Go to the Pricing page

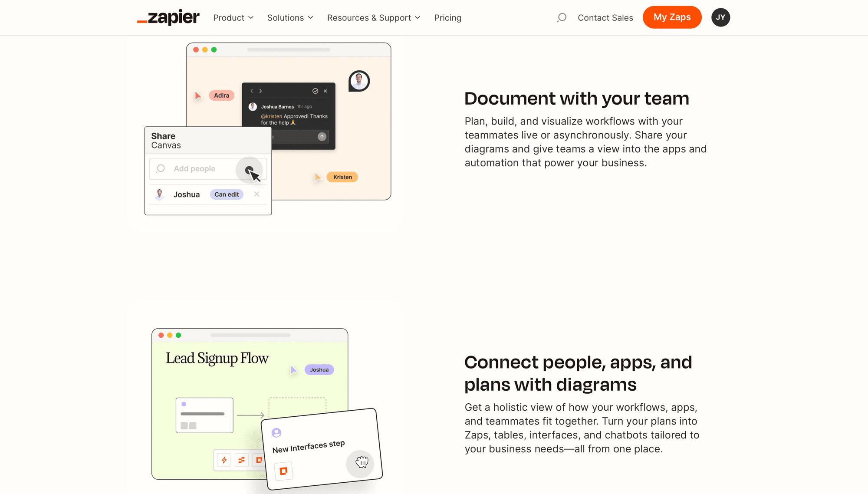[447, 18]
